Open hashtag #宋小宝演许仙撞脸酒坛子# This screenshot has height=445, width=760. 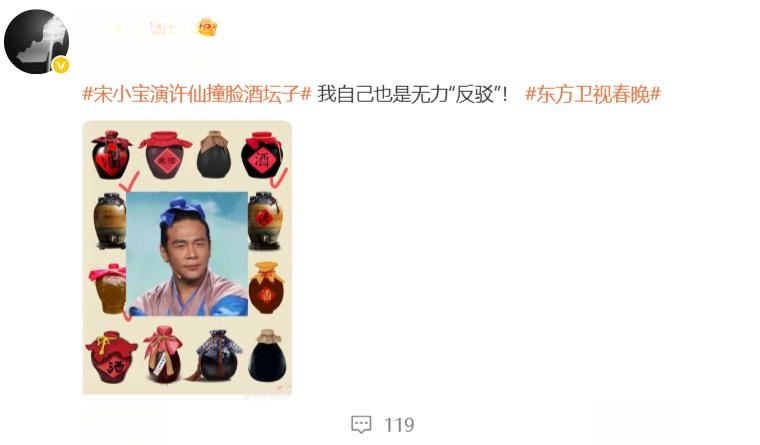(x=197, y=94)
